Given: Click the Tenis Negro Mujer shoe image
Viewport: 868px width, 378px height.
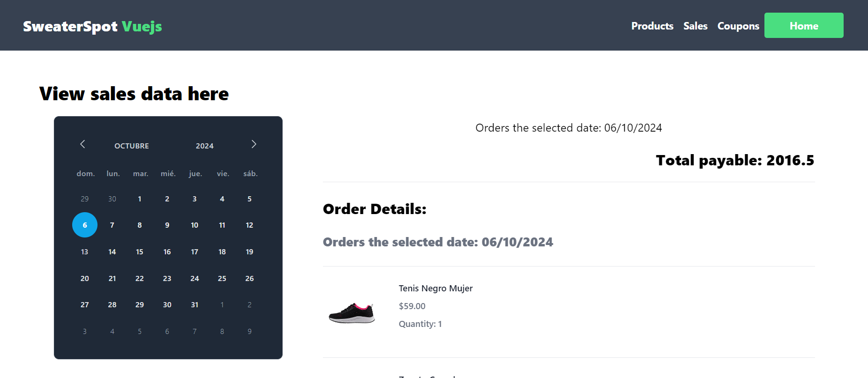Looking at the screenshot, I should tap(352, 312).
